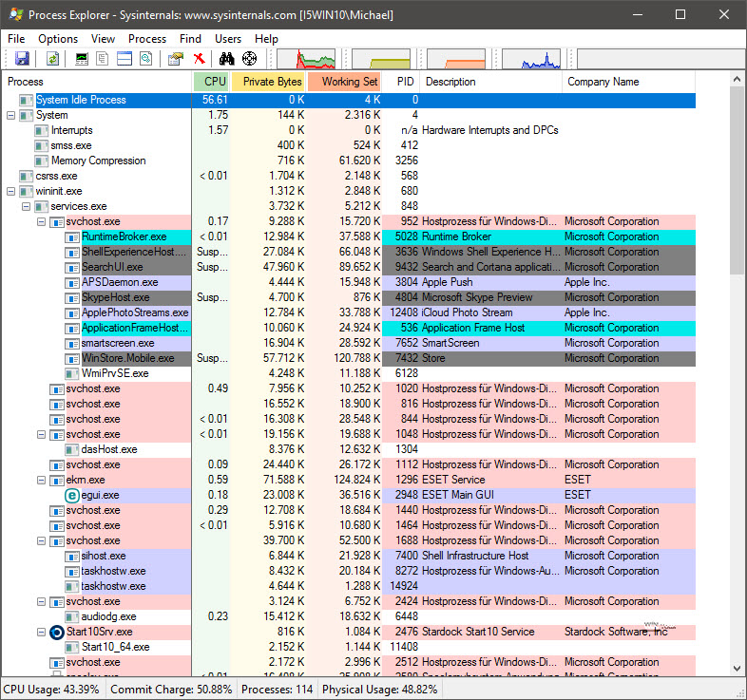The height and width of the screenshot is (700, 747).
Task: Click the Company Name column header
Action: tap(603, 82)
